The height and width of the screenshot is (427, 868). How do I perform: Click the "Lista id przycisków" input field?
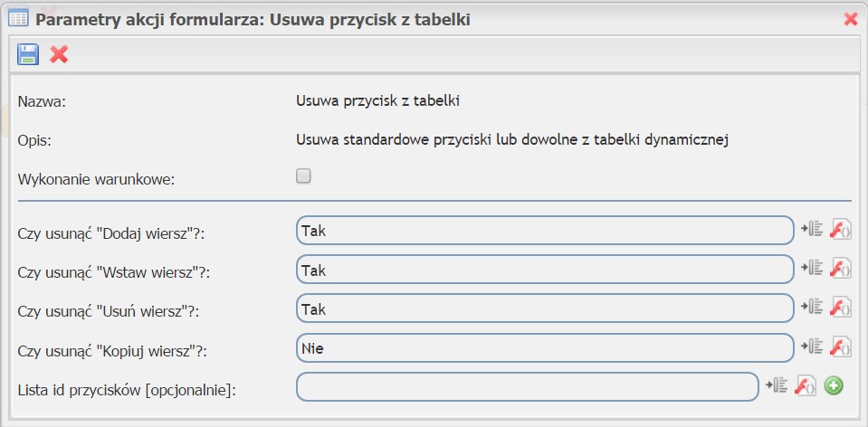(x=527, y=386)
